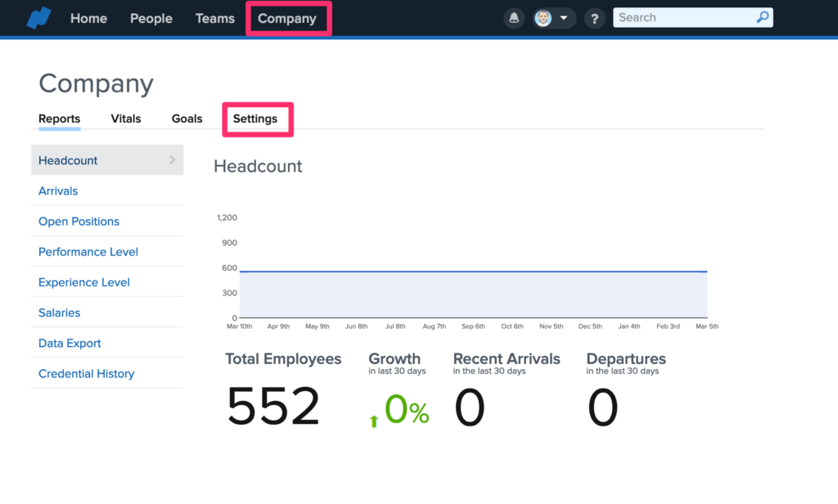Select Company in the top navigation
This screenshot has width=838, height=504.
click(x=287, y=18)
